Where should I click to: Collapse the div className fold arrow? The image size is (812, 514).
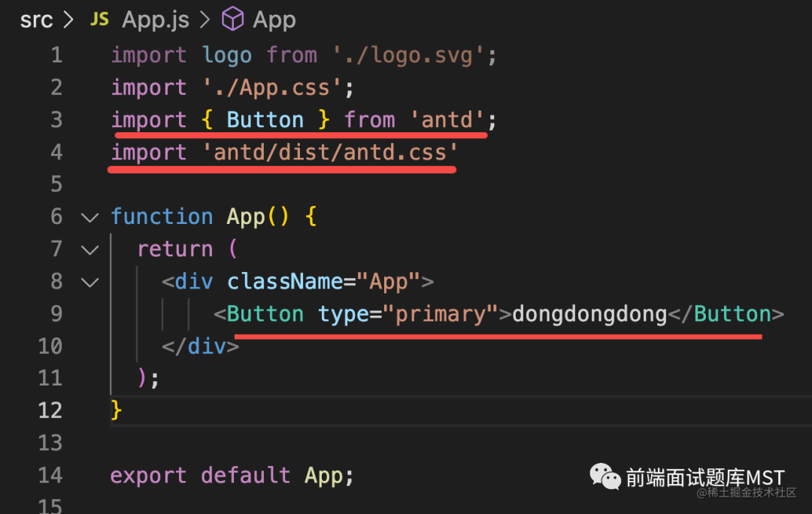[x=90, y=283]
